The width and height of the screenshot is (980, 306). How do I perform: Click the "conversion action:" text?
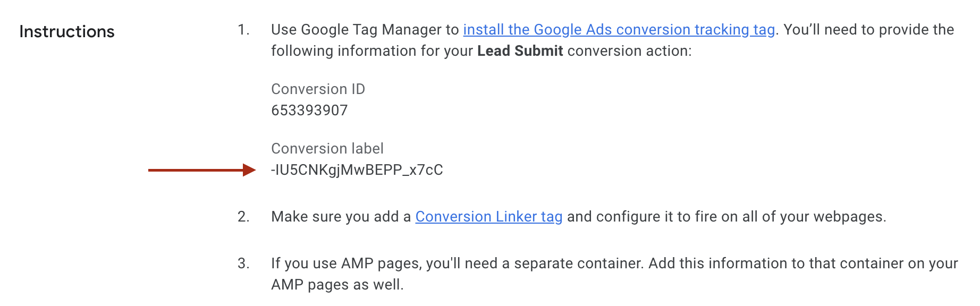[x=629, y=51]
